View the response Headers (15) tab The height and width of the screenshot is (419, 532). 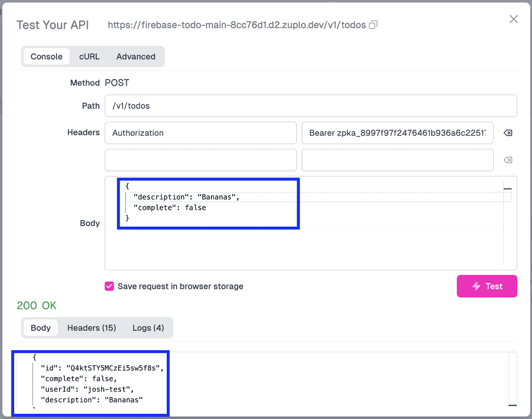(x=91, y=328)
